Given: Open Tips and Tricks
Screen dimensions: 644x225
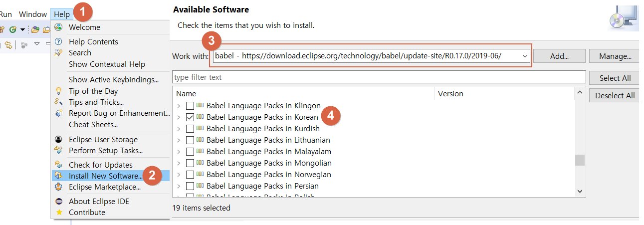Looking at the screenshot, I should [x=96, y=102].
